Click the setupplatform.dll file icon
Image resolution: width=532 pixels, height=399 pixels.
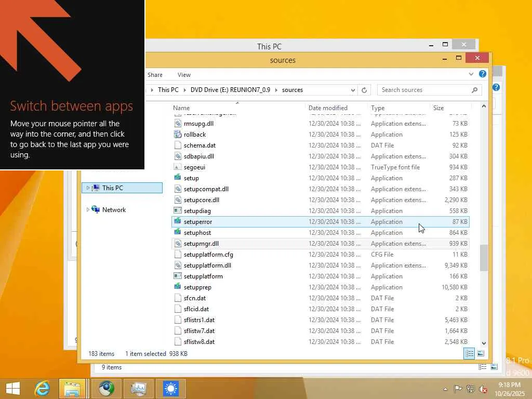pos(178,265)
